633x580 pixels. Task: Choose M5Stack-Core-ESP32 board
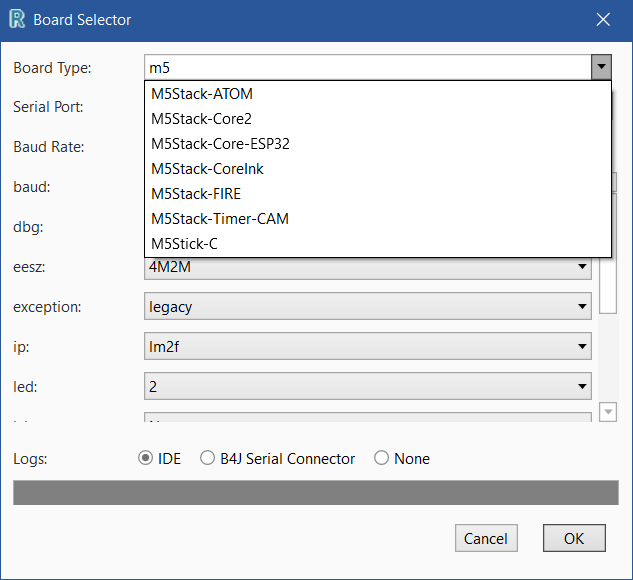[x=220, y=144]
